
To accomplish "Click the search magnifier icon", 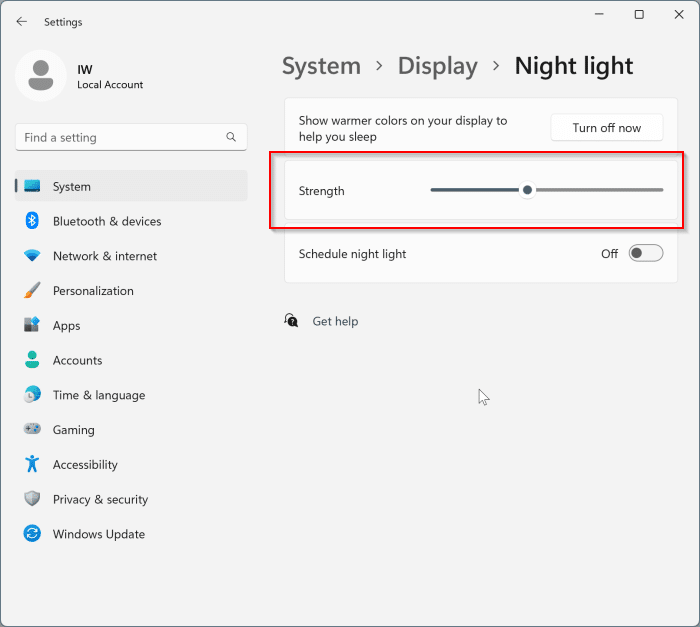I will click(x=231, y=137).
